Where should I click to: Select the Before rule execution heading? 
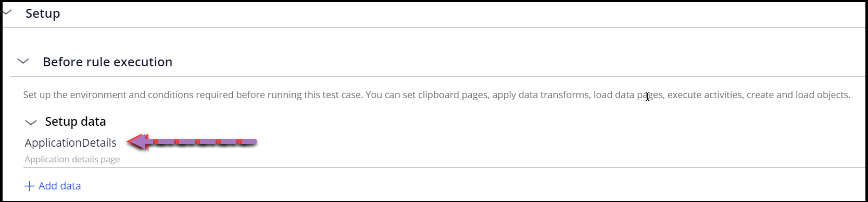(x=108, y=62)
